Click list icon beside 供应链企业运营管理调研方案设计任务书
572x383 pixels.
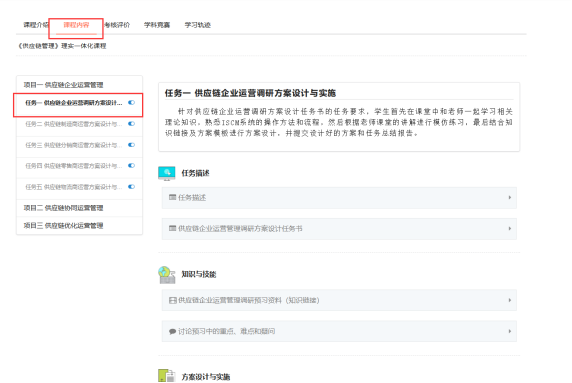click(x=173, y=228)
